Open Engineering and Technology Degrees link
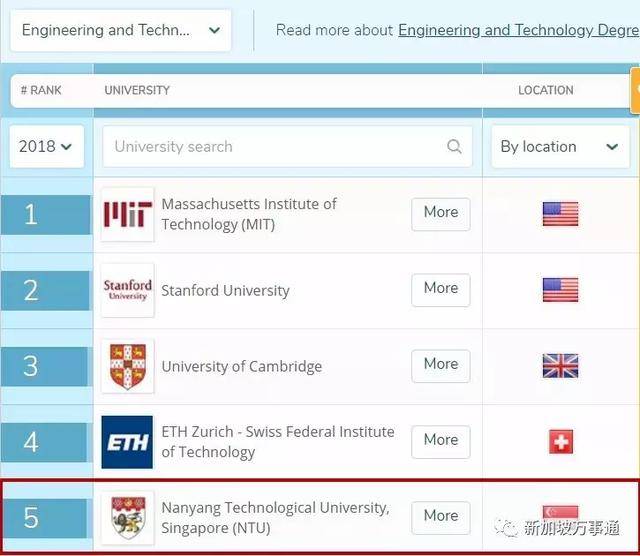 pos(518,30)
